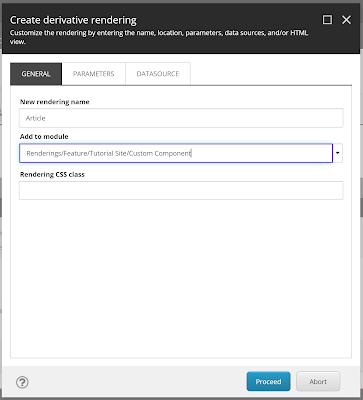This screenshot has height=400, width=363.
Task: Click the 'New rendering name' label
Action: tap(55, 102)
